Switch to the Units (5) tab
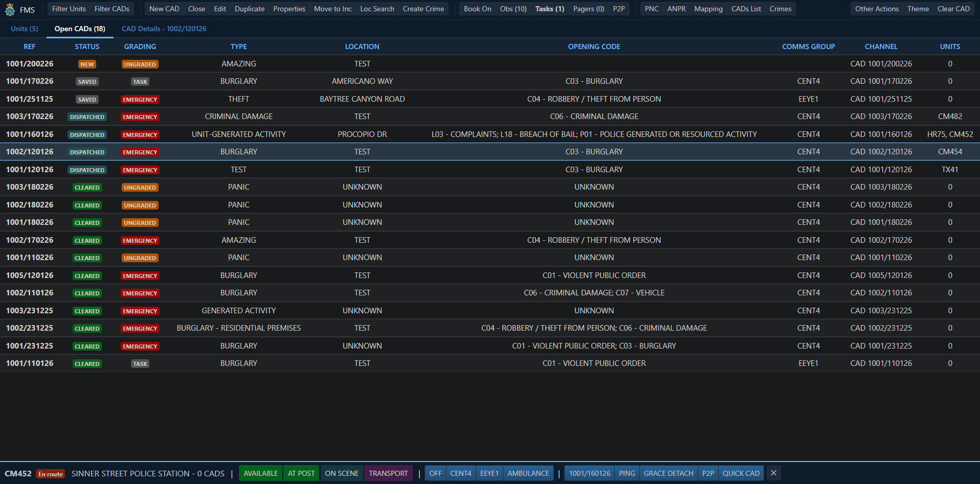This screenshot has height=484, width=980. click(x=24, y=29)
